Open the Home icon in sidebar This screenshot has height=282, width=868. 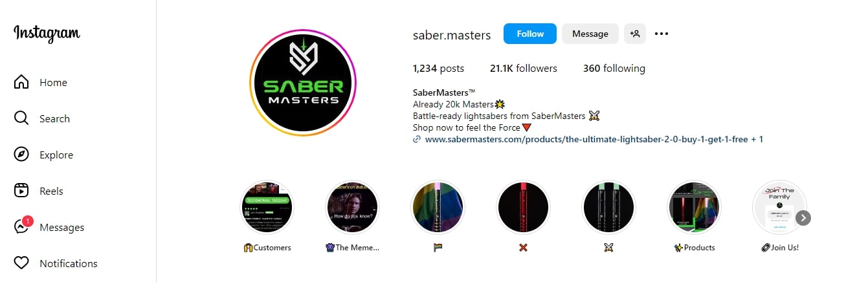tap(21, 82)
